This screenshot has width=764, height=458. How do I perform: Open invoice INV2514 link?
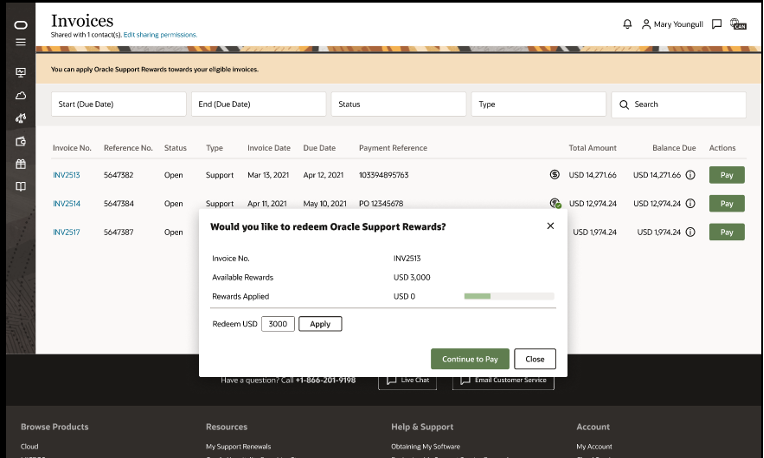tap(66, 203)
